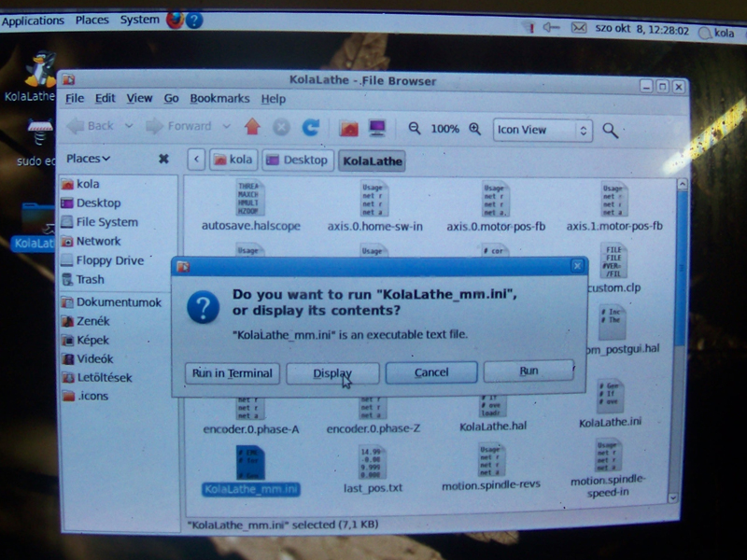Open the Home folder toolbar icon

click(x=348, y=128)
